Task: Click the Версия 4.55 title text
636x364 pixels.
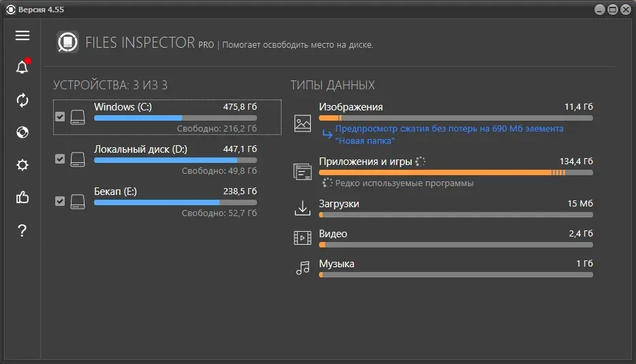Action: [x=41, y=10]
